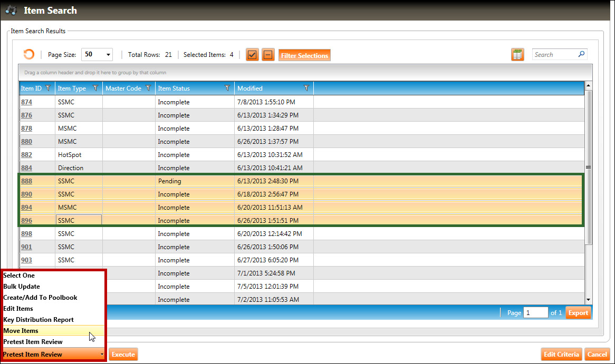Open the Item Type column filter
This screenshot has height=364, width=615.
pos(95,88)
